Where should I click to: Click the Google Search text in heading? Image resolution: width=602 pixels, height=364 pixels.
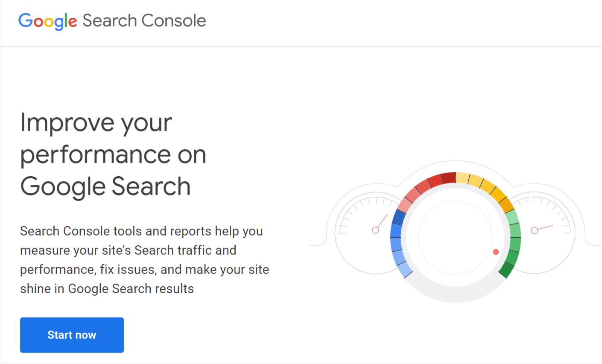click(x=105, y=186)
